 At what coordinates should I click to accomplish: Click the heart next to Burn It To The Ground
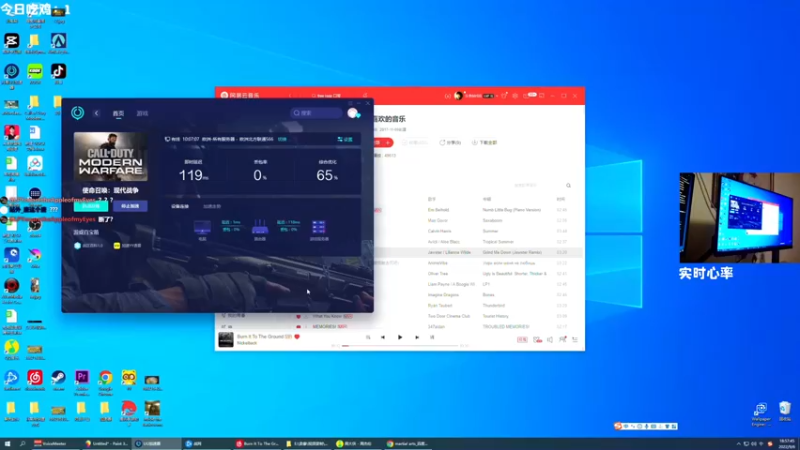pos(297,337)
